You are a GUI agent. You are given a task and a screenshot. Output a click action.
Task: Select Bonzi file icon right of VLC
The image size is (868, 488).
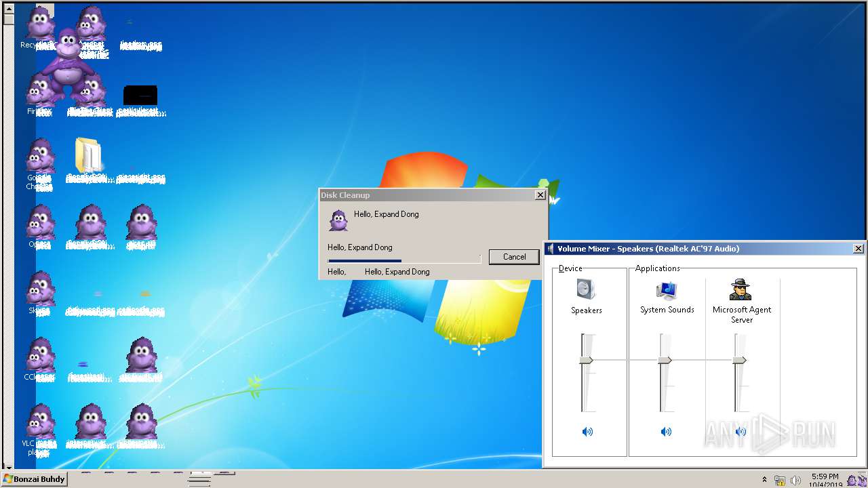click(90, 426)
